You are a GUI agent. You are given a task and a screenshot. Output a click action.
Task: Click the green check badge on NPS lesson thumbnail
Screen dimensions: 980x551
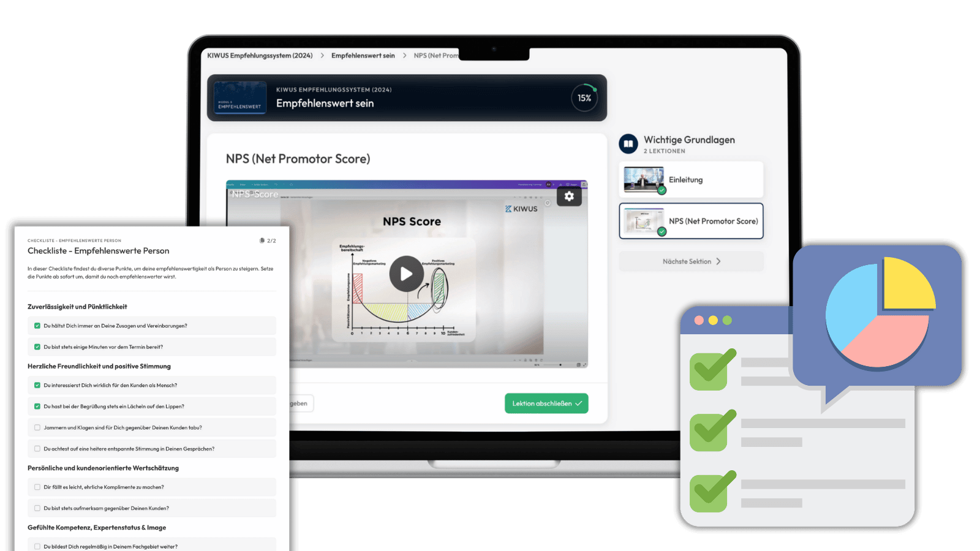coord(661,231)
